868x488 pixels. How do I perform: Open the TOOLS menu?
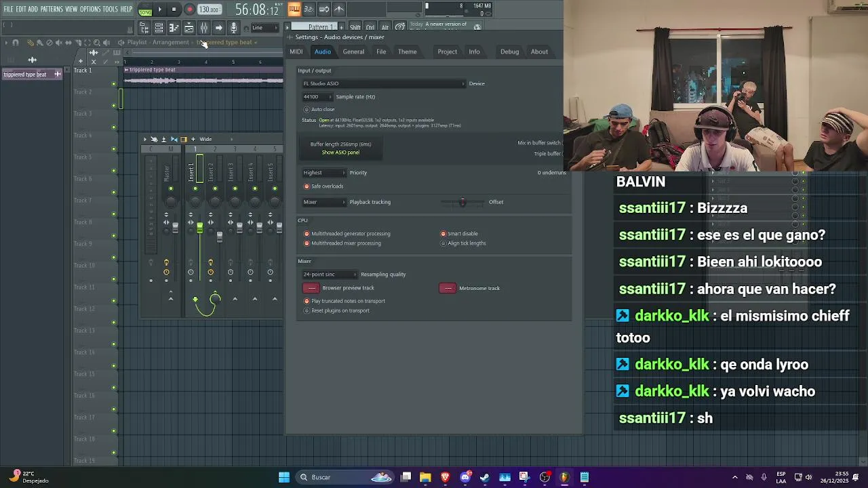tap(111, 9)
